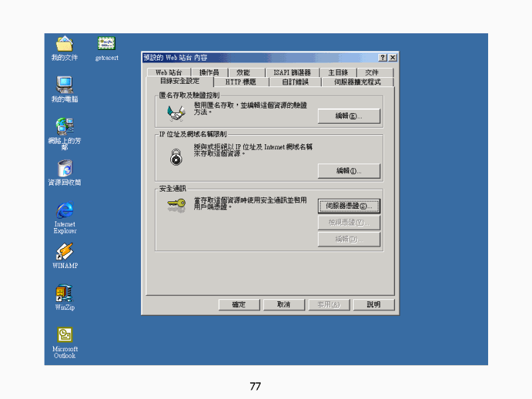Confirm the dialog with 確定
The width and height of the screenshot is (532, 399).
(239, 305)
